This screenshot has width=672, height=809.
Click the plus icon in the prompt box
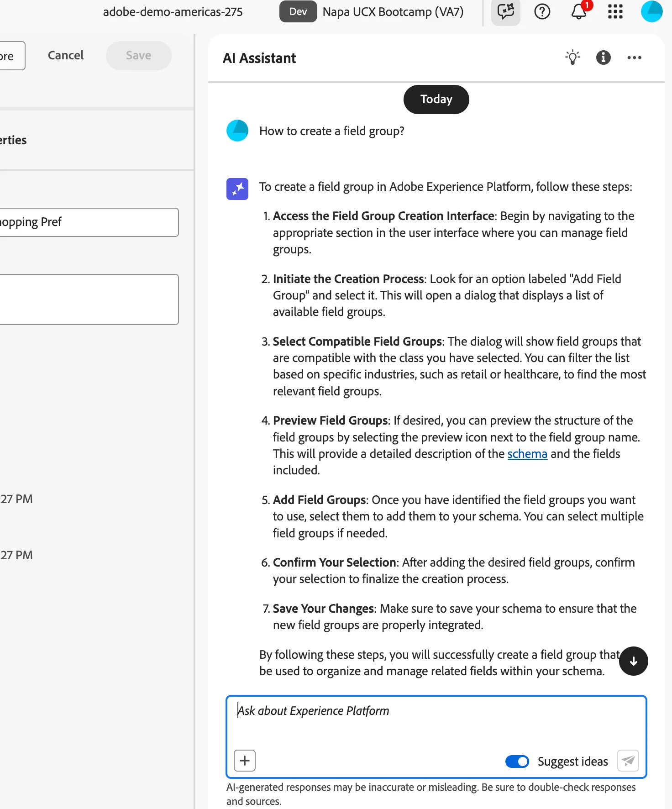tap(245, 761)
